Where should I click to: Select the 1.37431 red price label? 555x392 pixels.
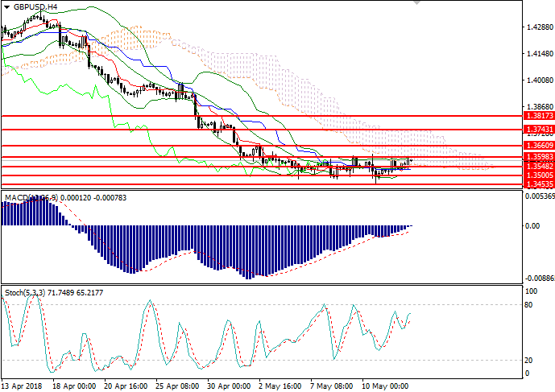pyautogui.click(x=536, y=129)
